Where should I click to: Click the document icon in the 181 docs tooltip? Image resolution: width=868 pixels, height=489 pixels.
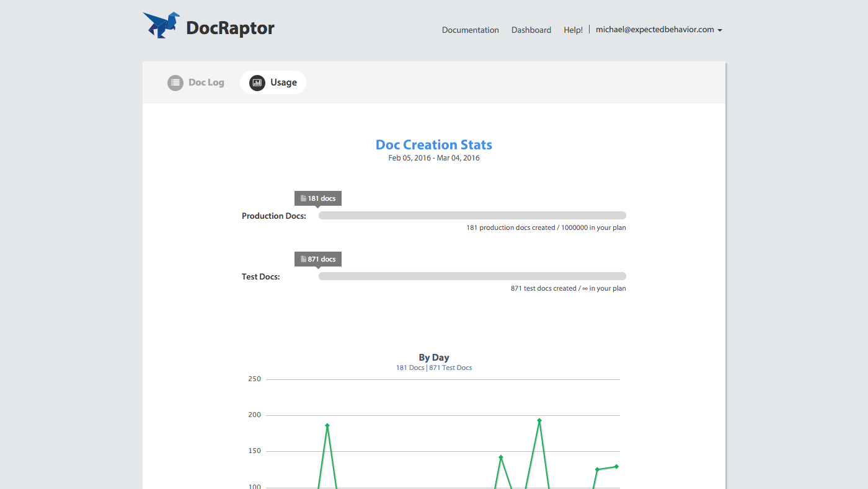tap(303, 198)
